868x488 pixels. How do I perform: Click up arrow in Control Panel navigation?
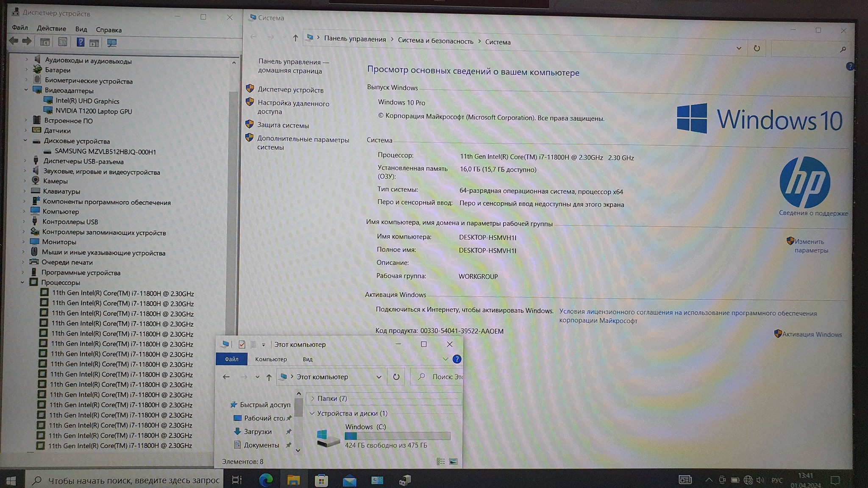pos(295,38)
